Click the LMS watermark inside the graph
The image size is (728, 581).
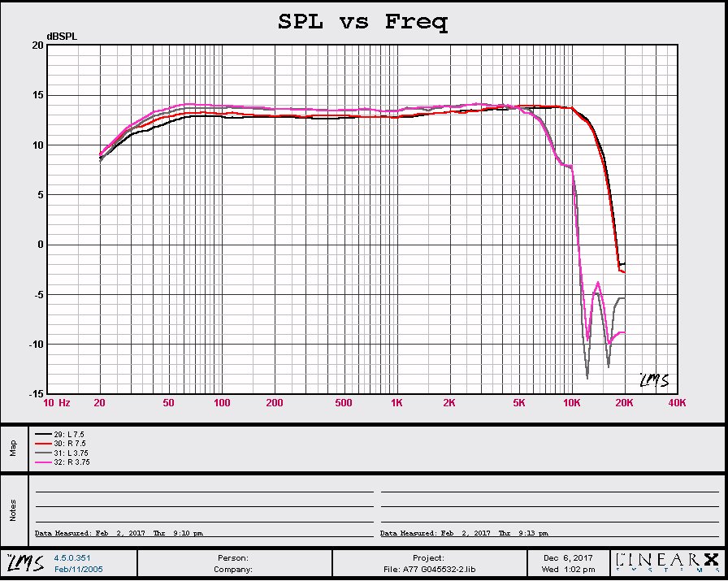[x=653, y=380]
